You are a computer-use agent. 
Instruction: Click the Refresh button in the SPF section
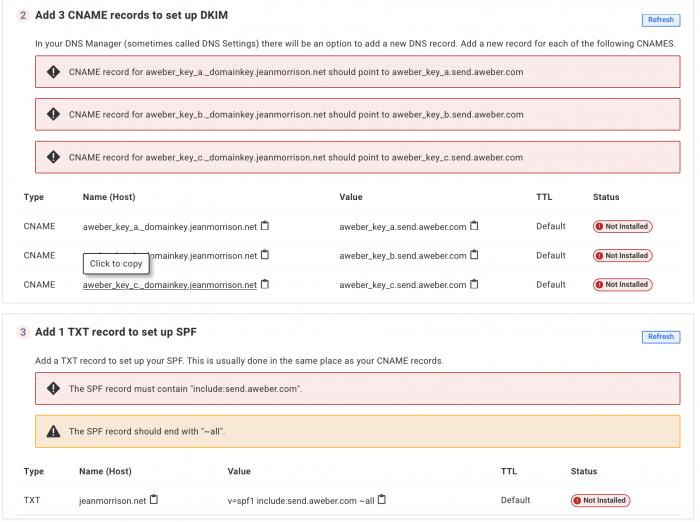[661, 337]
